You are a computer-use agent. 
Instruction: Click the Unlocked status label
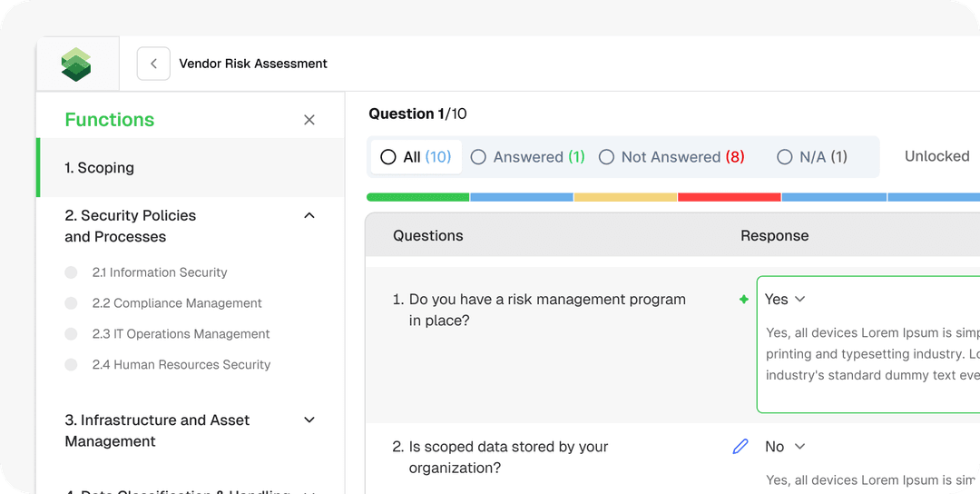coord(936,156)
